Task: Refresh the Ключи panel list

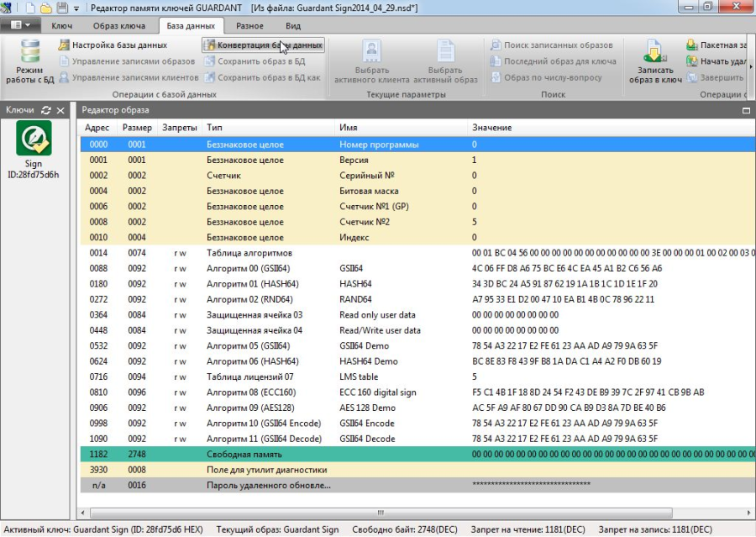Action: coord(45,110)
